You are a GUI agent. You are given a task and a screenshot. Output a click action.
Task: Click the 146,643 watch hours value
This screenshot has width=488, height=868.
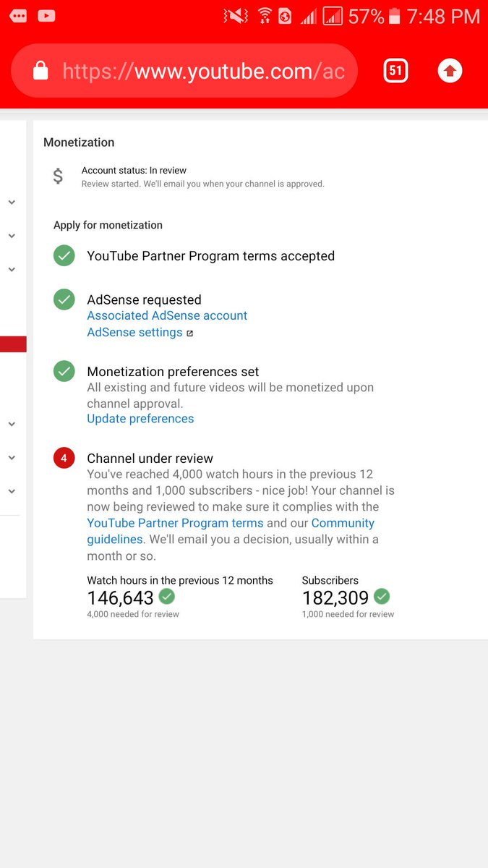(120, 597)
